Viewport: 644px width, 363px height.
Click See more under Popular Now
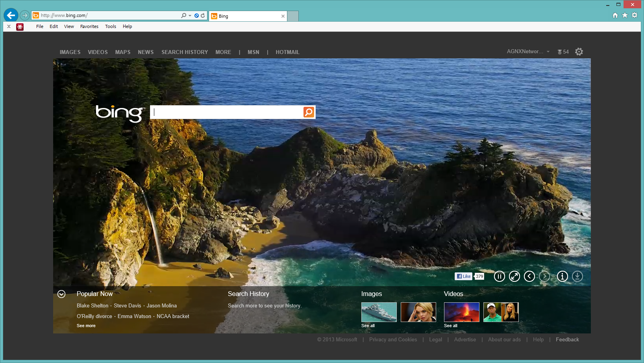(86, 326)
